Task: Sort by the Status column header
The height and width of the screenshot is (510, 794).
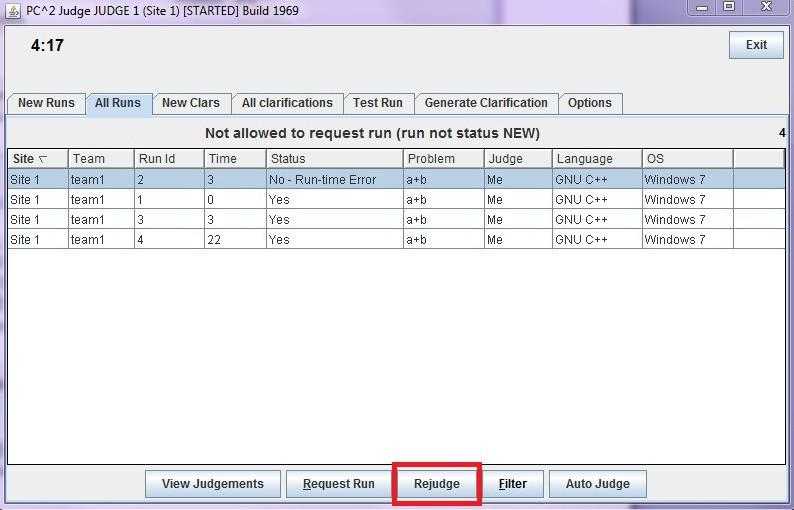Action: coord(335,159)
